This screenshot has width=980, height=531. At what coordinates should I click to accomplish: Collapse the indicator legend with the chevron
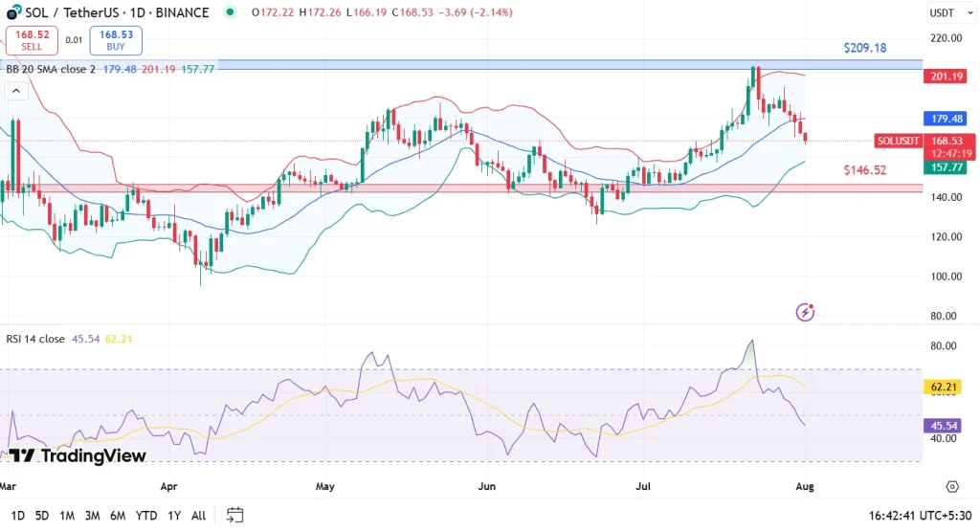pos(15,91)
